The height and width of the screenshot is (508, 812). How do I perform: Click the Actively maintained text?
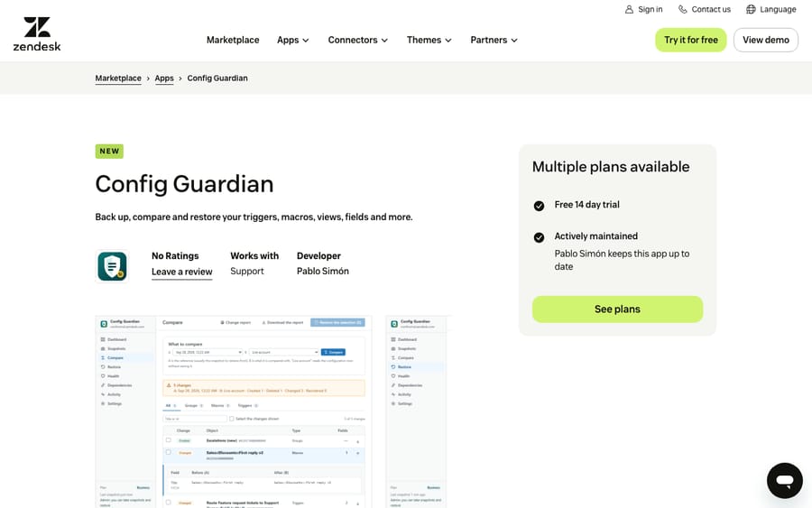[x=596, y=236]
